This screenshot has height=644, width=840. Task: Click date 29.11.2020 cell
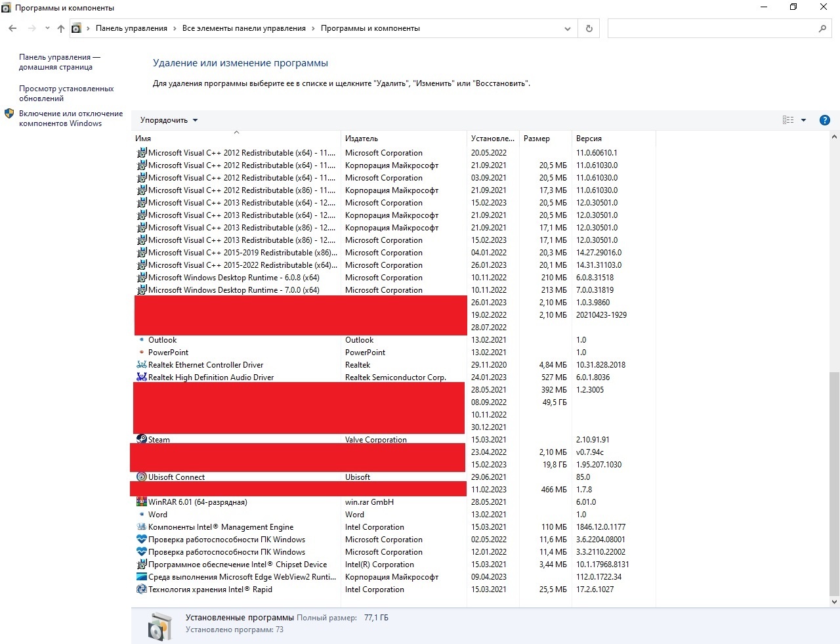coord(489,365)
